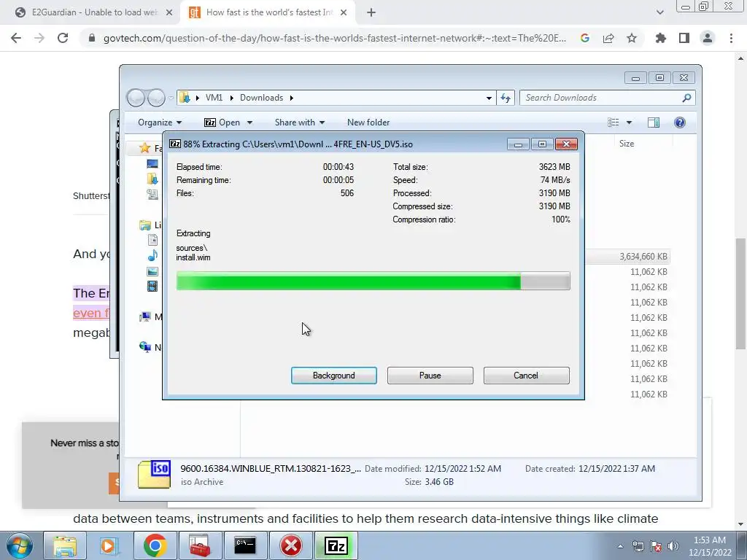Open the Windows Start button

tap(19, 545)
